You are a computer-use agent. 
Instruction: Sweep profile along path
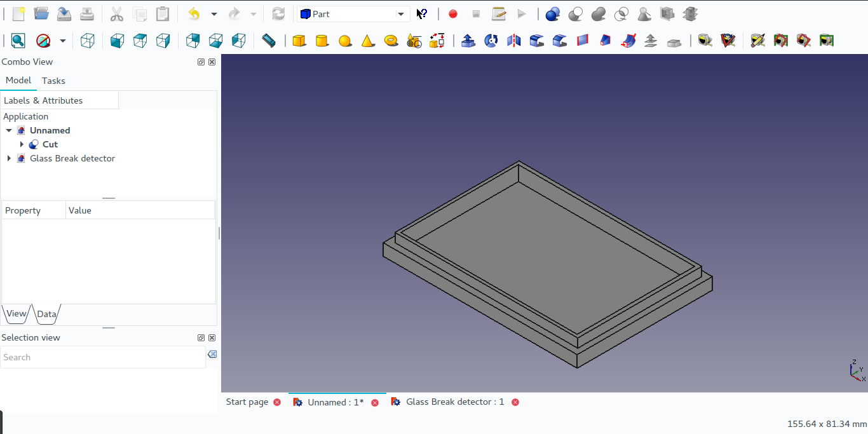click(x=628, y=41)
